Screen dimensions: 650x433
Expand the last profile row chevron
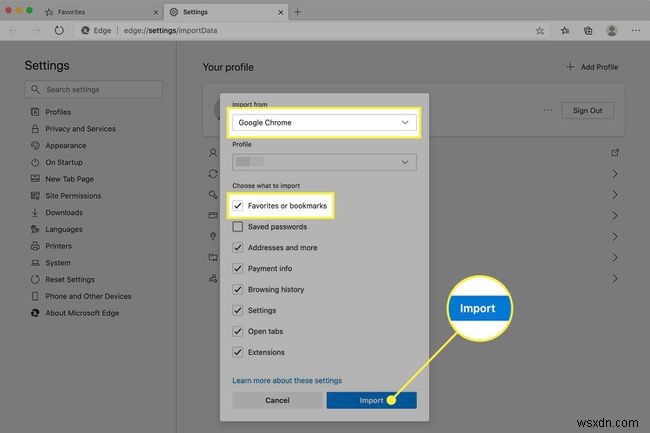[x=615, y=278]
